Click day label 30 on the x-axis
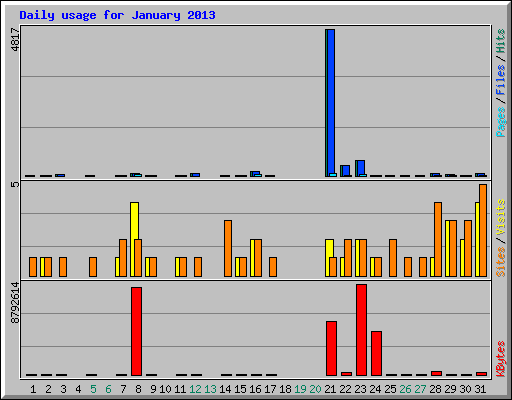Image resolution: width=512 pixels, height=400 pixels. tap(465, 389)
